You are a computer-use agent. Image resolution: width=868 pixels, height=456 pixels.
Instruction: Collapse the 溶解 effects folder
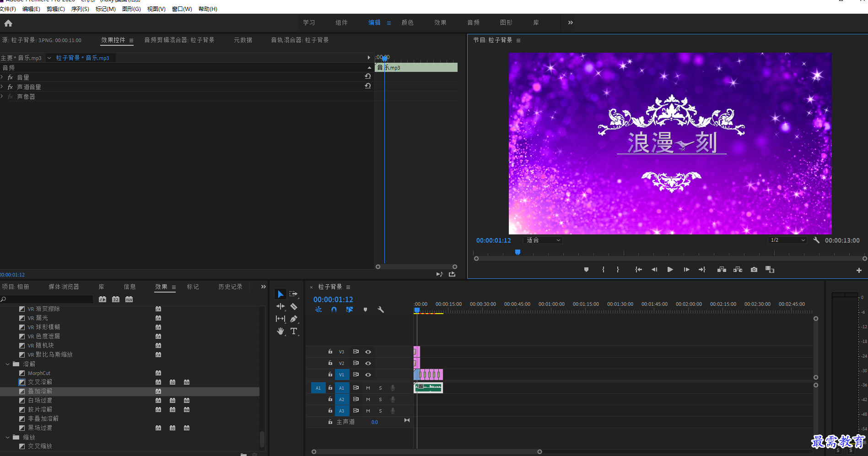pyautogui.click(x=7, y=364)
